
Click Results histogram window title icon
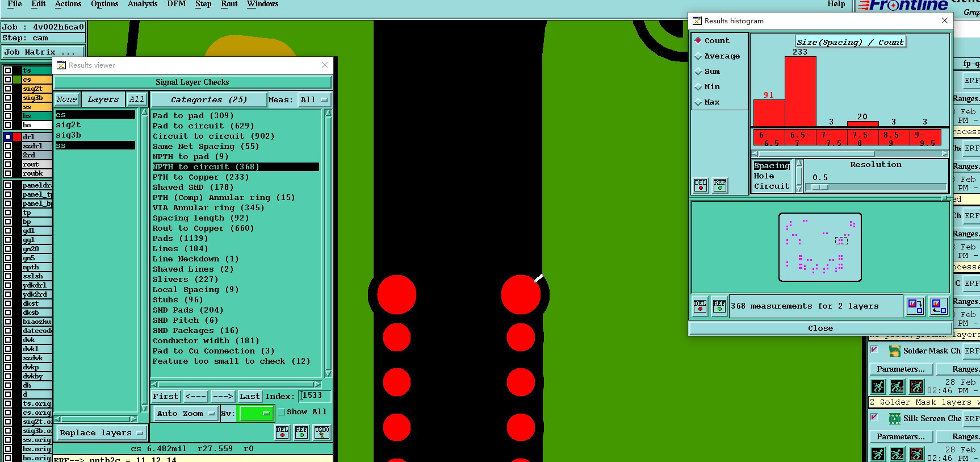tap(697, 20)
